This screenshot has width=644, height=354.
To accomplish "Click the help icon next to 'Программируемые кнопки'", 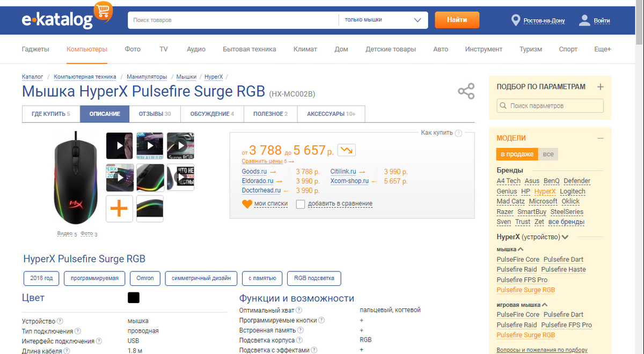I will (321, 320).
